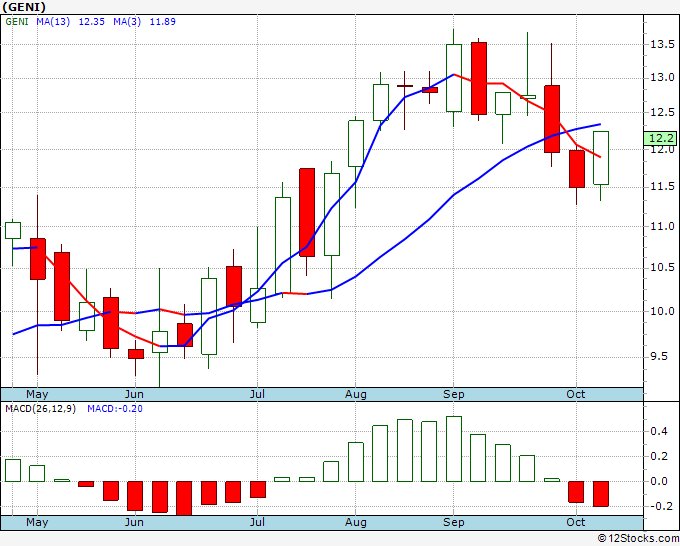The width and height of the screenshot is (680, 546).
Task: Click the green candlestick at the Sep gridline
Action: [x=454, y=78]
